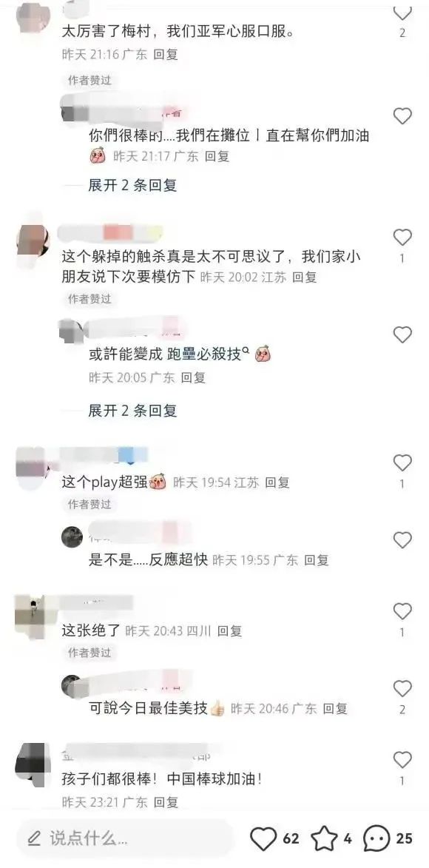Reply to the 这张绝了 comment from 四川
The image size is (429, 868).
[x=230, y=630]
